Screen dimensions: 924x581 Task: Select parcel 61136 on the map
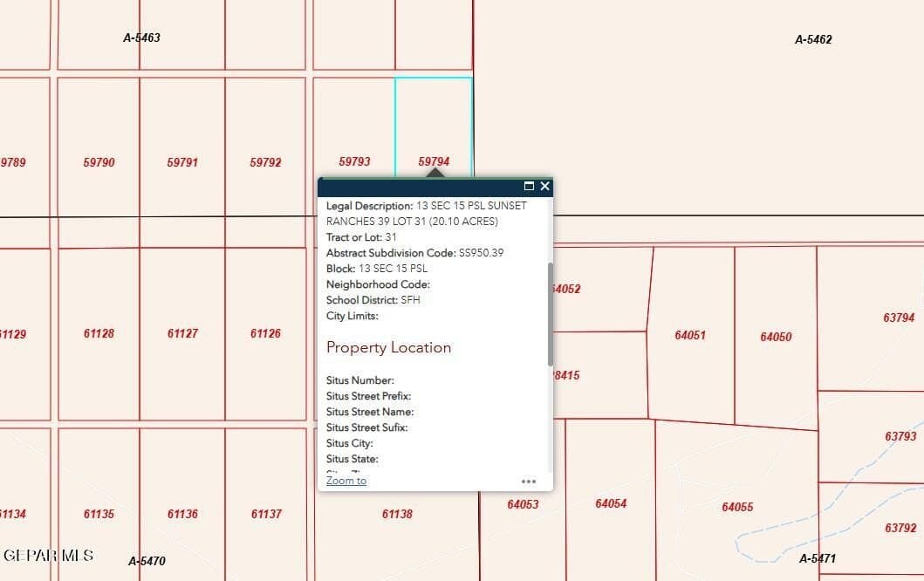(182, 514)
